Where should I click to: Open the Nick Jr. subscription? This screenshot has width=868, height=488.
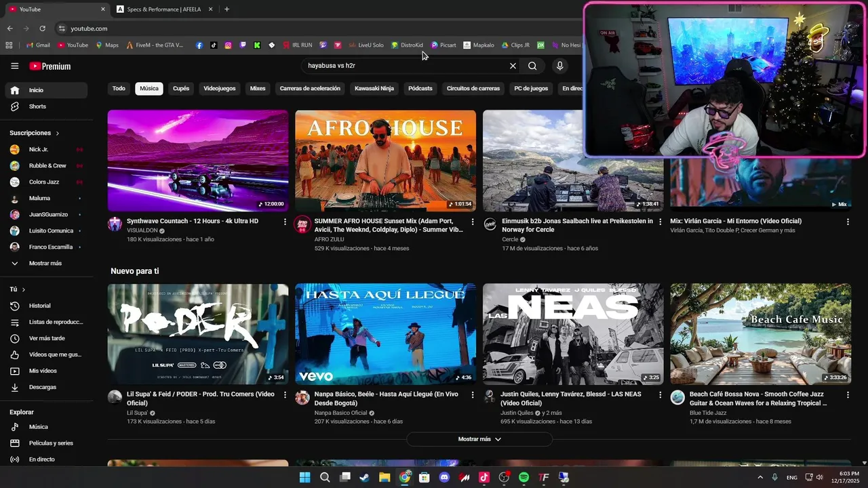[x=46, y=149]
